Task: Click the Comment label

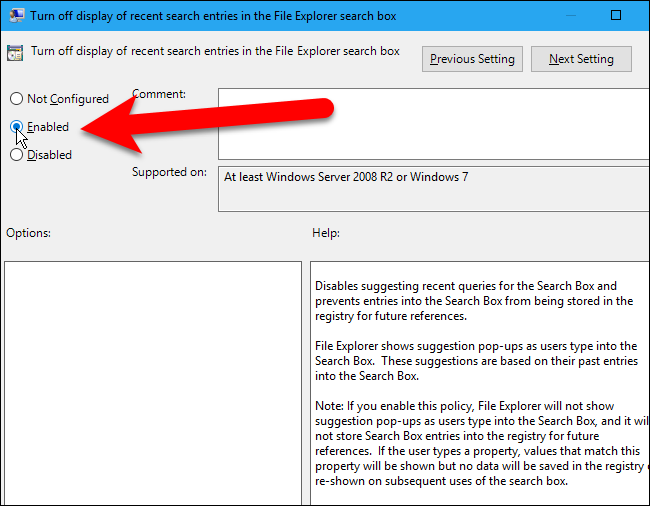Action: click(159, 94)
